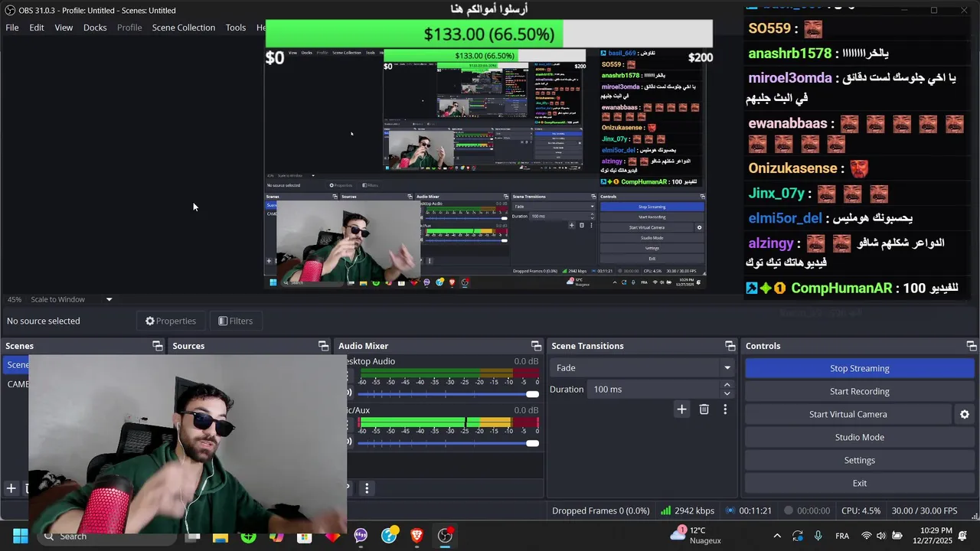The height and width of the screenshot is (551, 980).
Task: Open Audio Mixer three-dot menu
Action: point(367,488)
